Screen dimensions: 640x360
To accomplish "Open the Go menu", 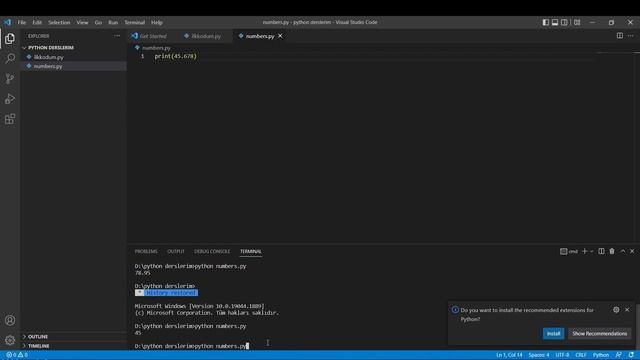I will 98,22.
